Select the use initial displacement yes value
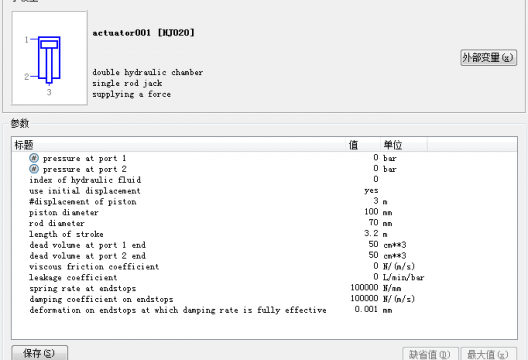The height and width of the screenshot is (360, 528). coord(371,191)
